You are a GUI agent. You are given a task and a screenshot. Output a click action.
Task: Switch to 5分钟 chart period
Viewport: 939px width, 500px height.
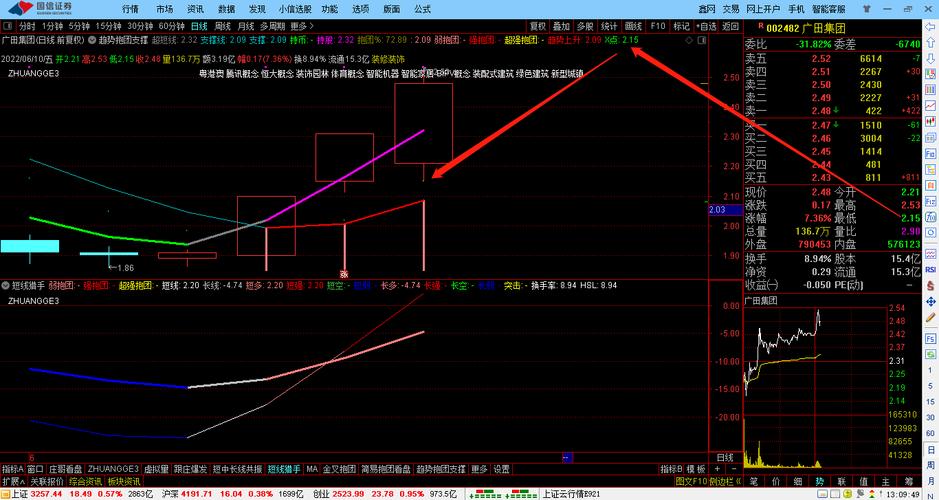[x=79, y=26]
